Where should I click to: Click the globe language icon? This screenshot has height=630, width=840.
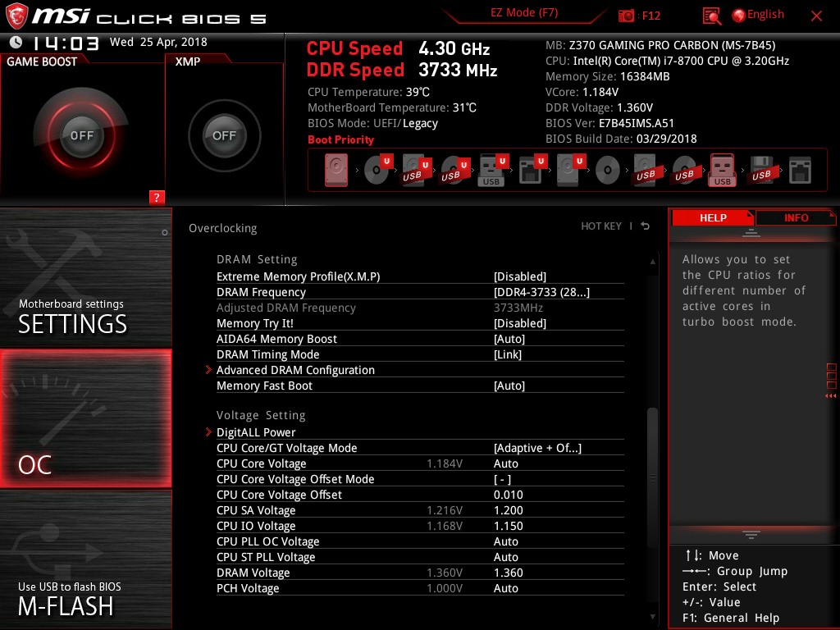[x=738, y=16]
